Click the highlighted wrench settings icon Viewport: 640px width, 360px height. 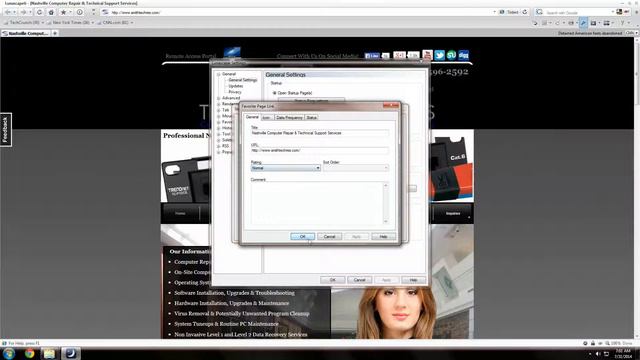click(583, 23)
